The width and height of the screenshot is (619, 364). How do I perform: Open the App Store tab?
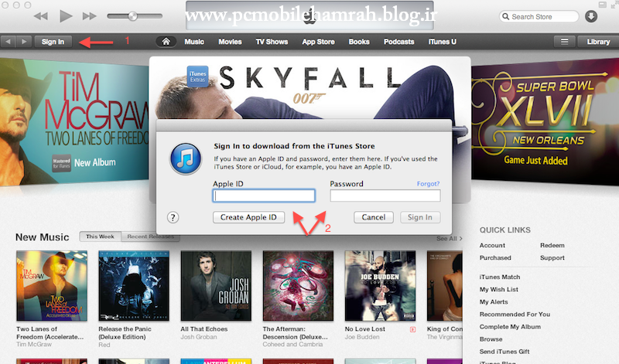click(x=318, y=42)
